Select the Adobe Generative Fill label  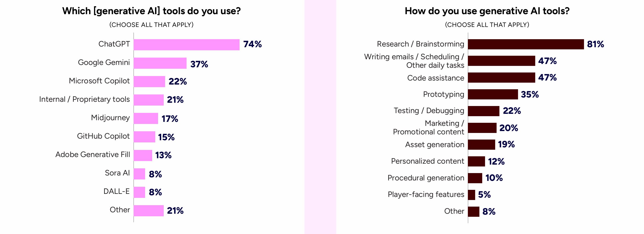(x=93, y=155)
